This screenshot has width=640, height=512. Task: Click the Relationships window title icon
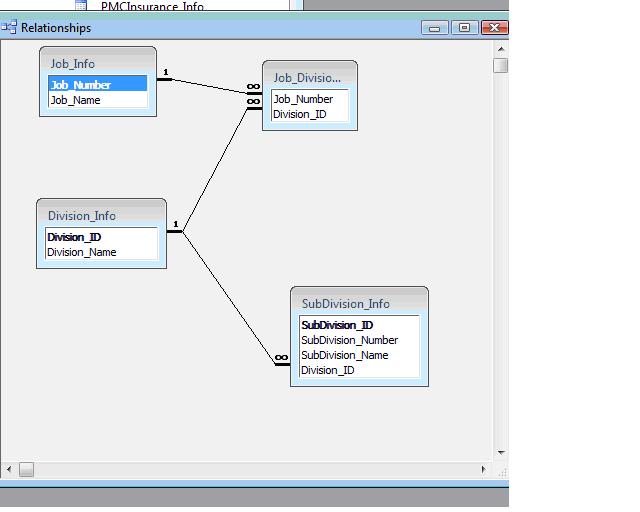[x=9, y=27]
